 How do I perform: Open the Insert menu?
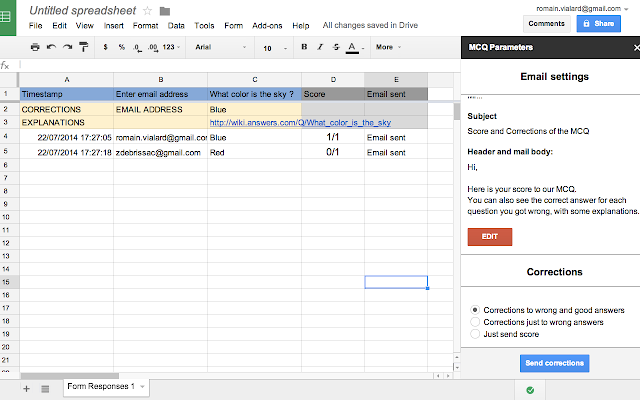pos(113,26)
